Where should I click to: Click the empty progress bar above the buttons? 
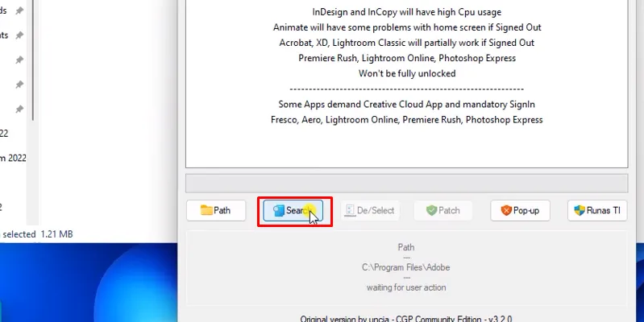[406, 183]
